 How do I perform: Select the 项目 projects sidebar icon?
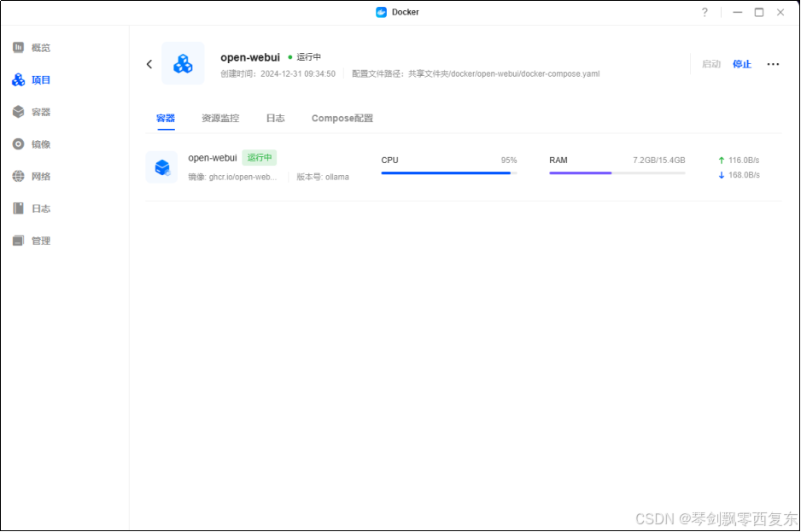(x=19, y=79)
